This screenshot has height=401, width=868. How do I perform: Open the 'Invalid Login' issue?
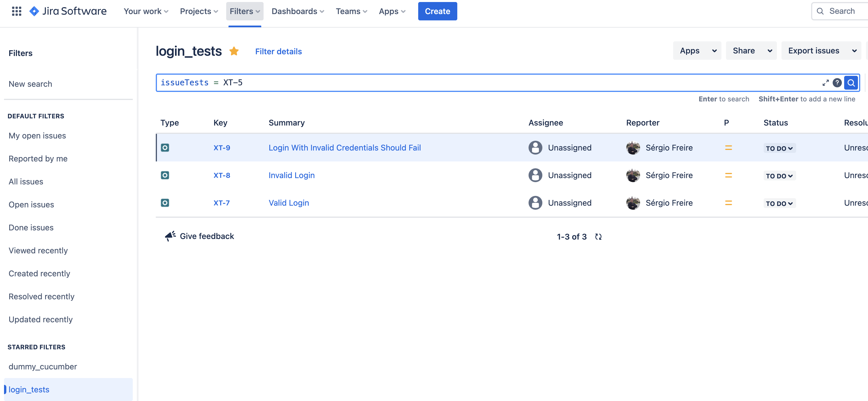pyautogui.click(x=291, y=176)
